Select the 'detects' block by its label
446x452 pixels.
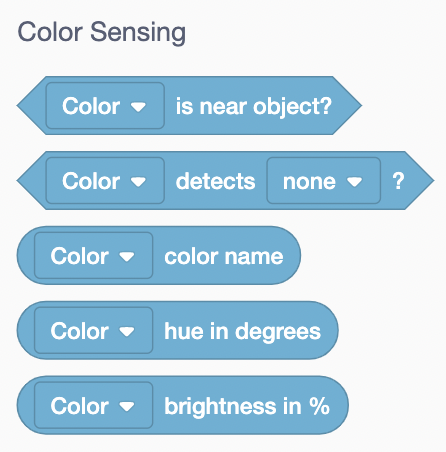pyautogui.click(x=215, y=181)
